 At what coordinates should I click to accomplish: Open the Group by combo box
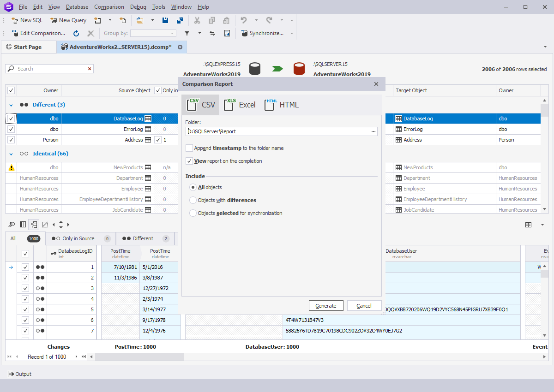coord(153,33)
